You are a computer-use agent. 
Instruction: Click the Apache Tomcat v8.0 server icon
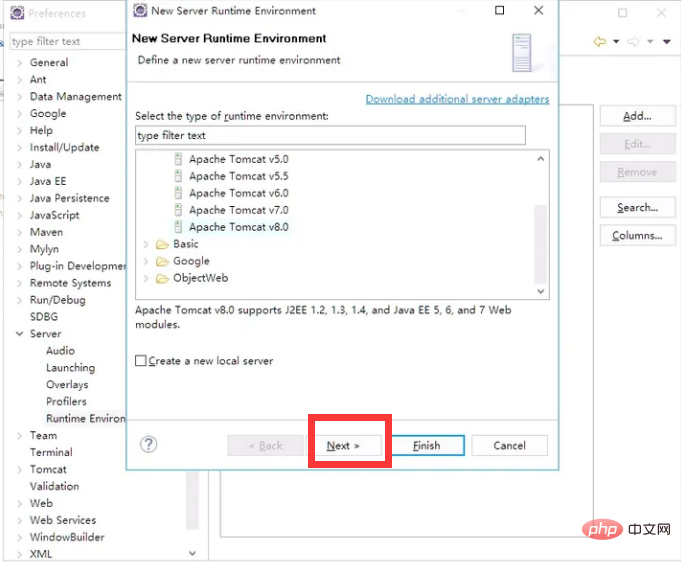coord(179,227)
